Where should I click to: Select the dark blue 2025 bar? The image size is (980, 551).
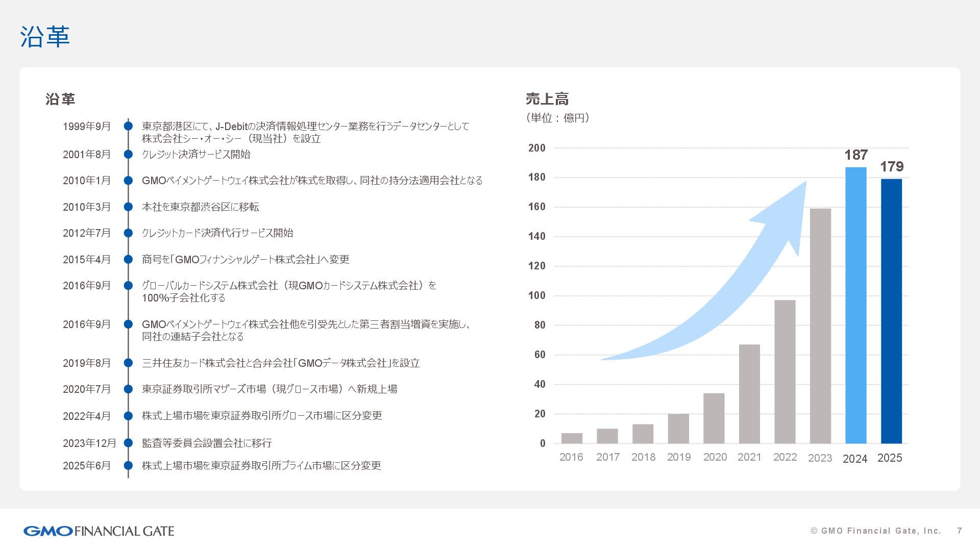891,311
